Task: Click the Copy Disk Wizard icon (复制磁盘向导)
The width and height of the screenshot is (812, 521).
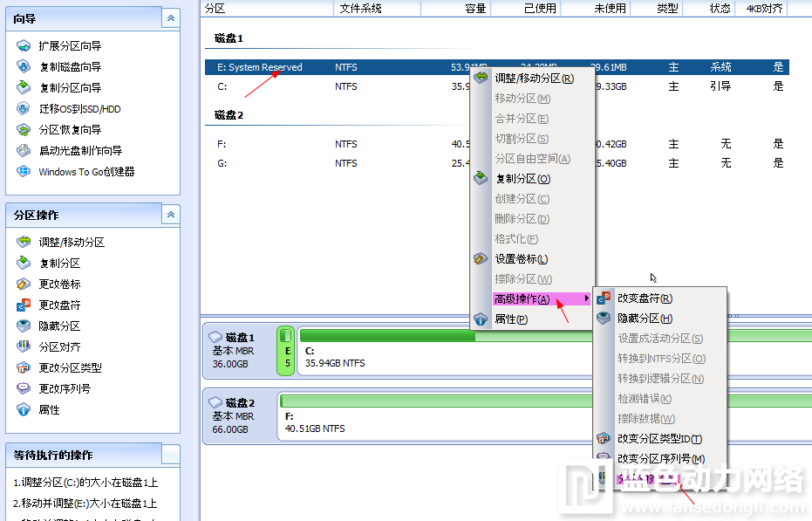Action: (x=24, y=66)
